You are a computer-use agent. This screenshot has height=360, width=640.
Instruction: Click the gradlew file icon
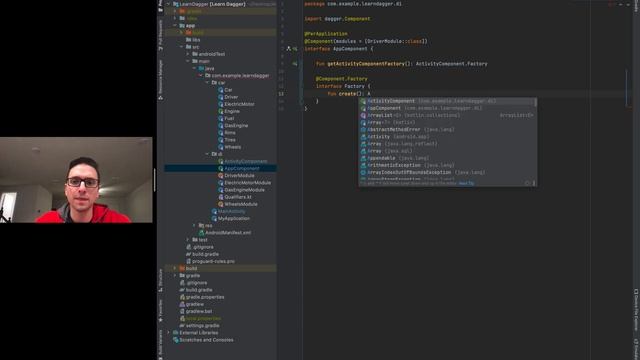click(x=182, y=304)
